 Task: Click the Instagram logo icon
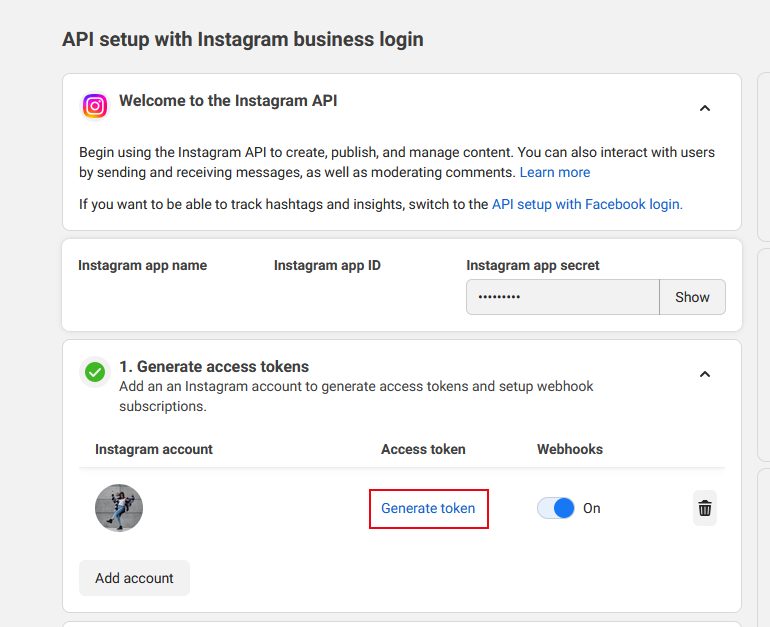pos(95,106)
